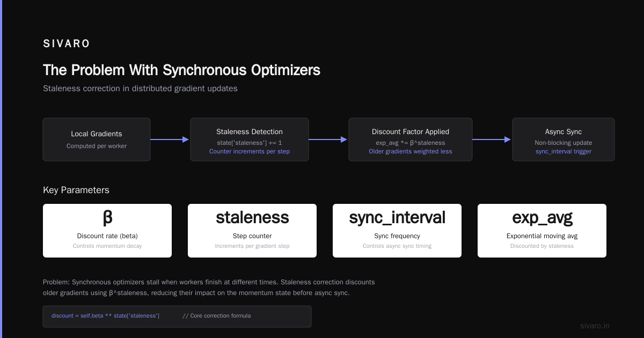Click 'Discount rate (beta)' label
The height and width of the screenshot is (338, 644).
point(107,236)
